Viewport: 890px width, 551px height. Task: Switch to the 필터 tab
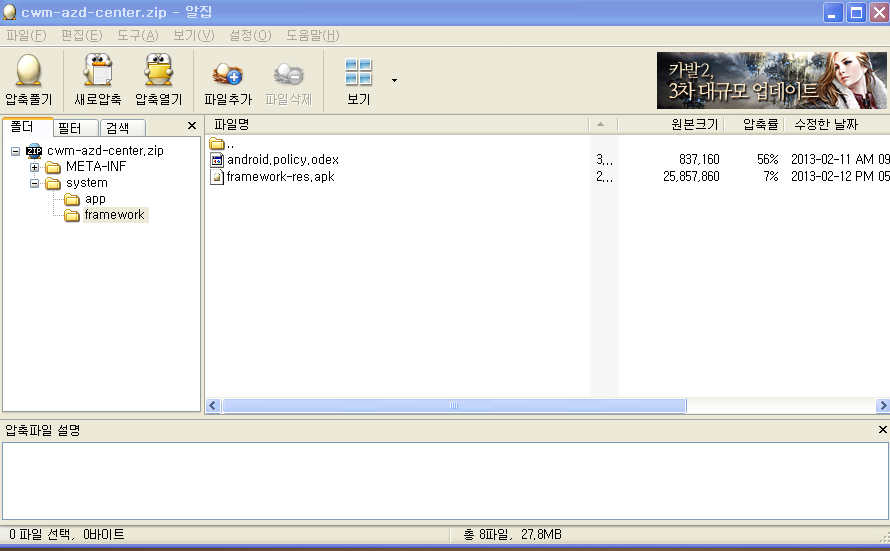(69, 128)
